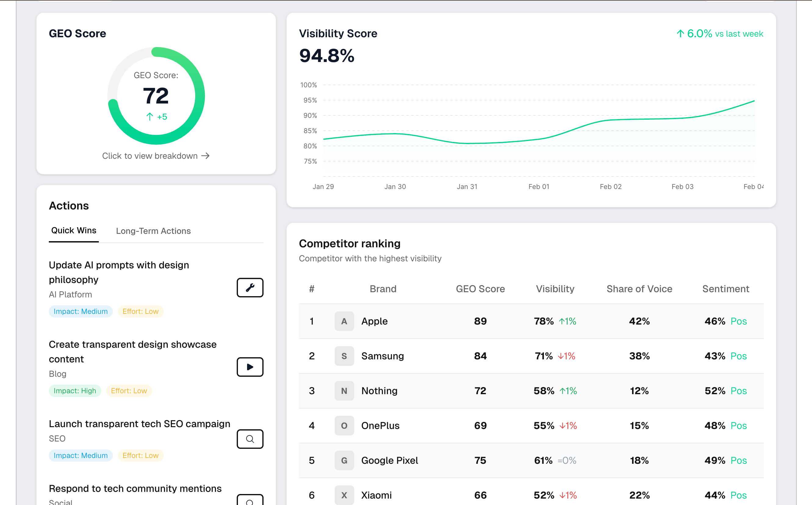
Task: Click the Xiaomi brand name in ranking
Action: tap(376, 495)
